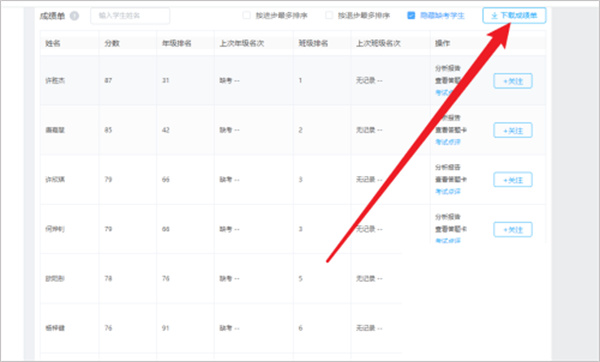Image resolution: width=600 pixels, height=362 pixels.
Task: Click 缺考 -- in the row scoring 87
Action: click(229, 80)
